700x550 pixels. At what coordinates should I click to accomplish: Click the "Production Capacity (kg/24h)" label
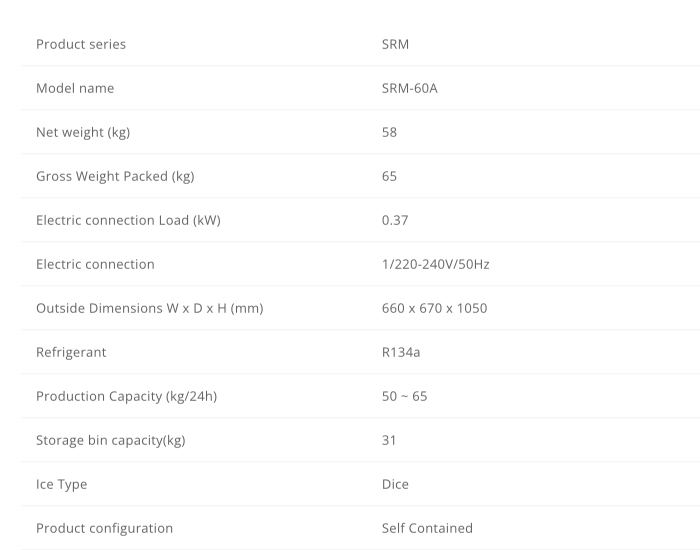126,396
